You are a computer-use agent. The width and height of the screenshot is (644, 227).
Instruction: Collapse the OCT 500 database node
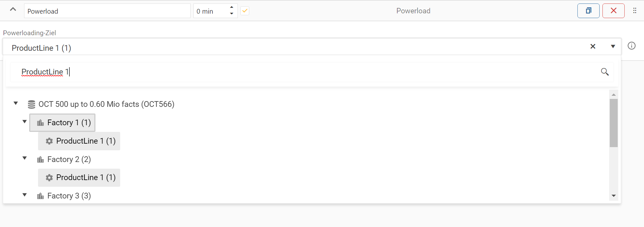tap(16, 103)
